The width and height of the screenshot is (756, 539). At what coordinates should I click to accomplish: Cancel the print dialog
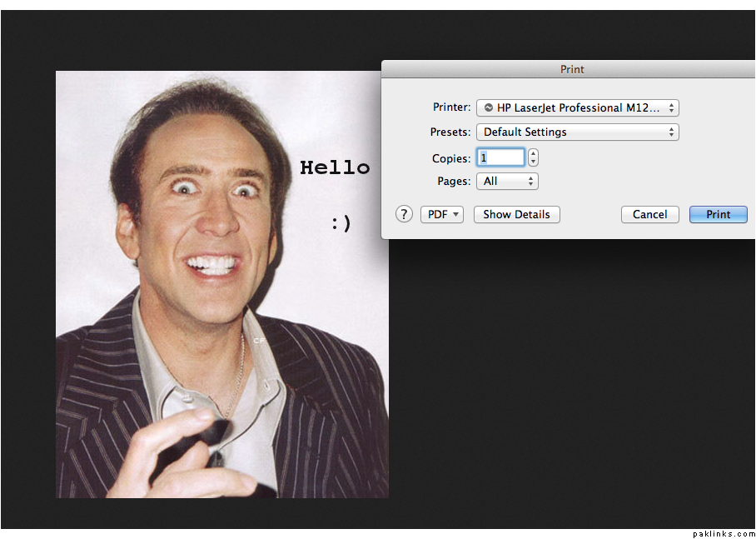pos(649,214)
